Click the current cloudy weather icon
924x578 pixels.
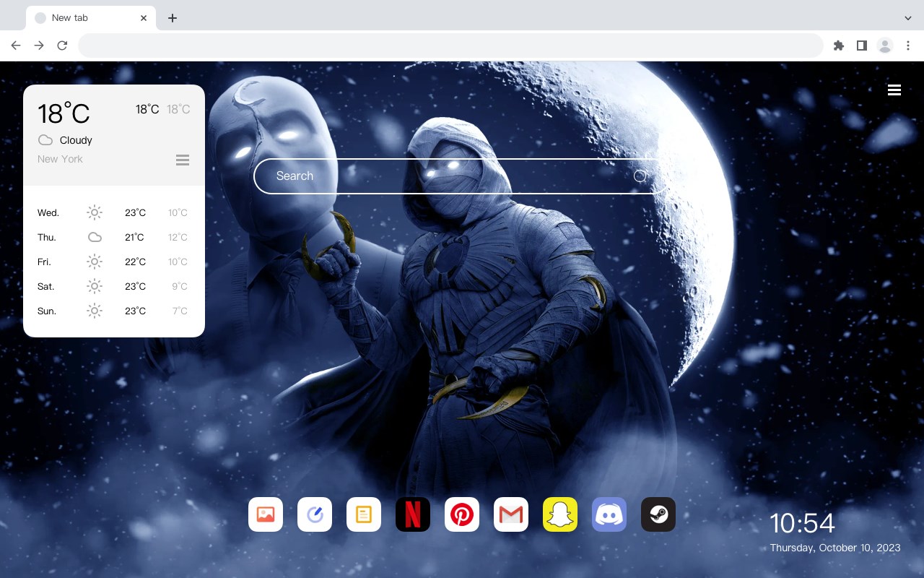coord(45,140)
